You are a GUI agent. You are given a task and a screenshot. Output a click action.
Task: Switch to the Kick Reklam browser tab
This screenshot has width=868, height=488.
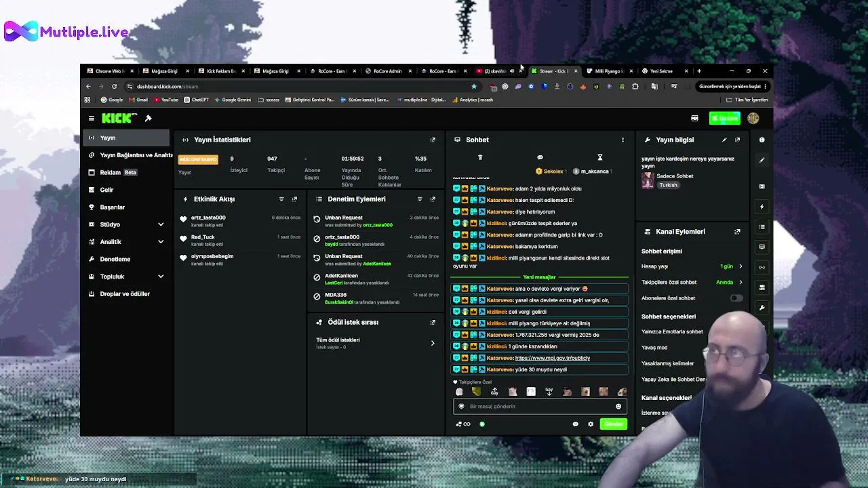pos(221,71)
